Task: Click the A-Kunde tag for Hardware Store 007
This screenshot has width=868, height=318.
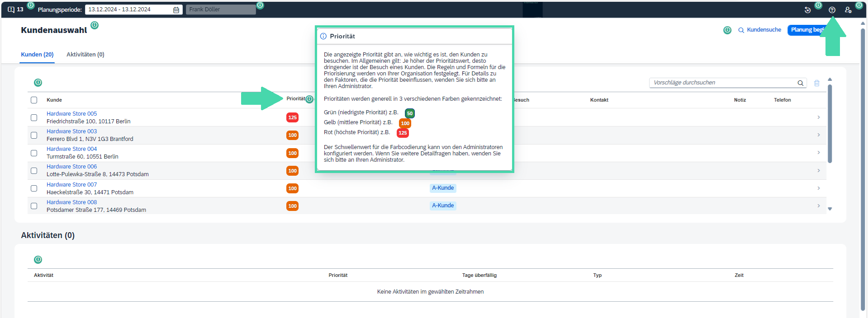Action: (x=443, y=188)
